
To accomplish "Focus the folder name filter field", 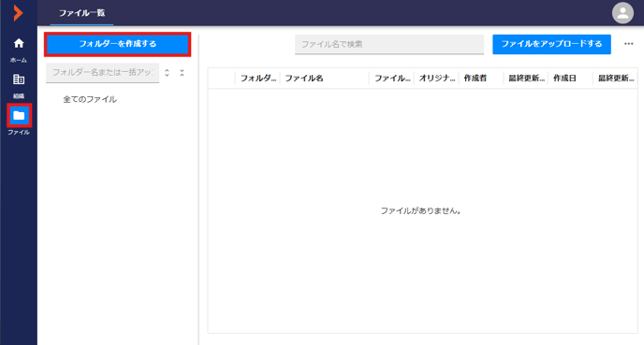I will pos(103,73).
